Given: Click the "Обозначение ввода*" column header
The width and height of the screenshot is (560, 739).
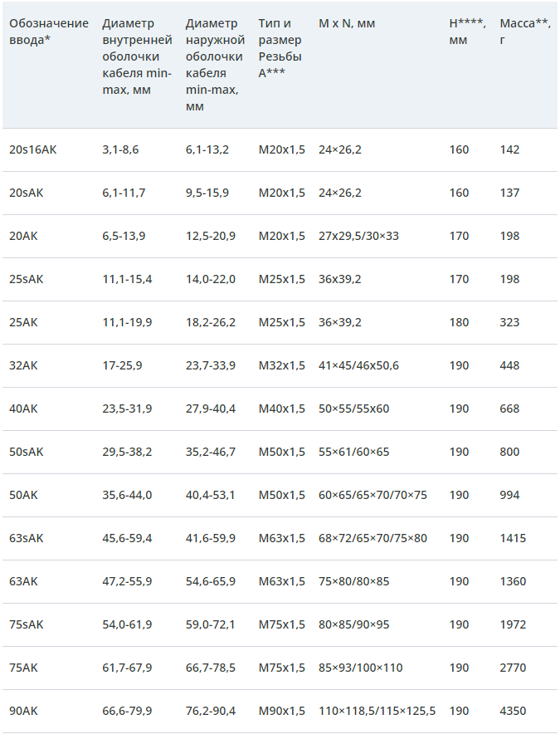Looking at the screenshot, I should point(48,32).
